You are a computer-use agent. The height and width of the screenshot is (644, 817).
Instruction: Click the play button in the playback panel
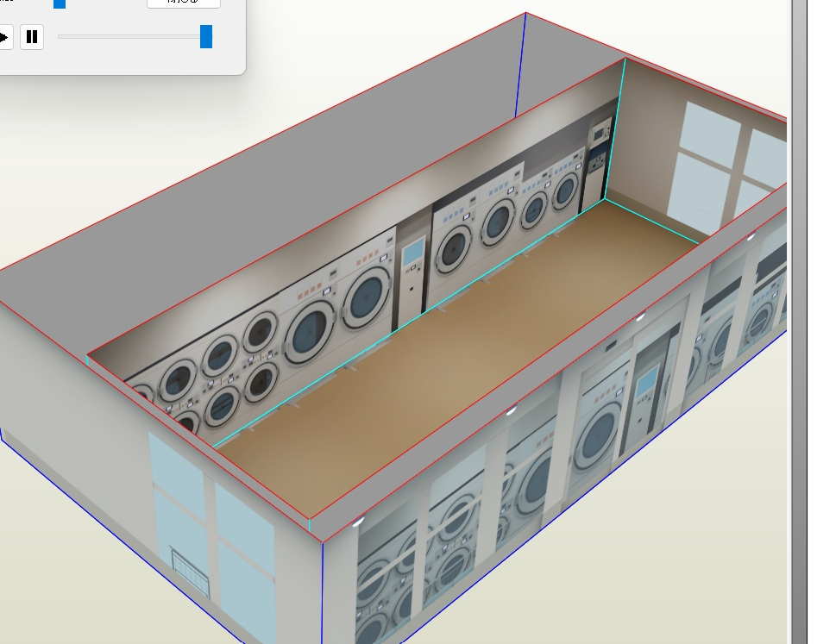point(4,37)
